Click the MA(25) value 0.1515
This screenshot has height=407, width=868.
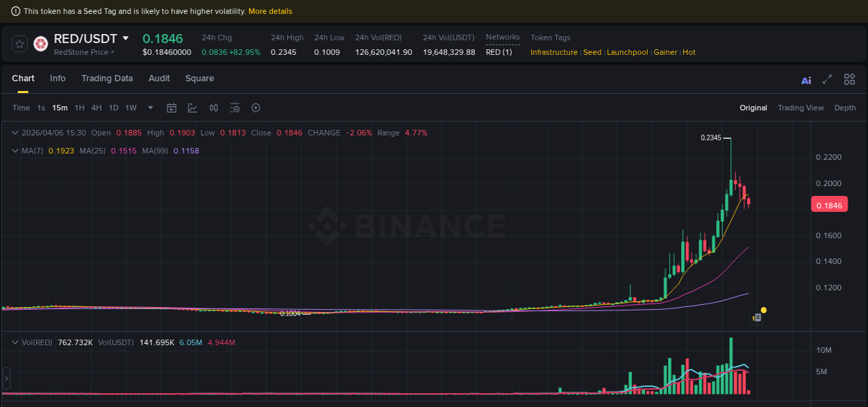123,151
